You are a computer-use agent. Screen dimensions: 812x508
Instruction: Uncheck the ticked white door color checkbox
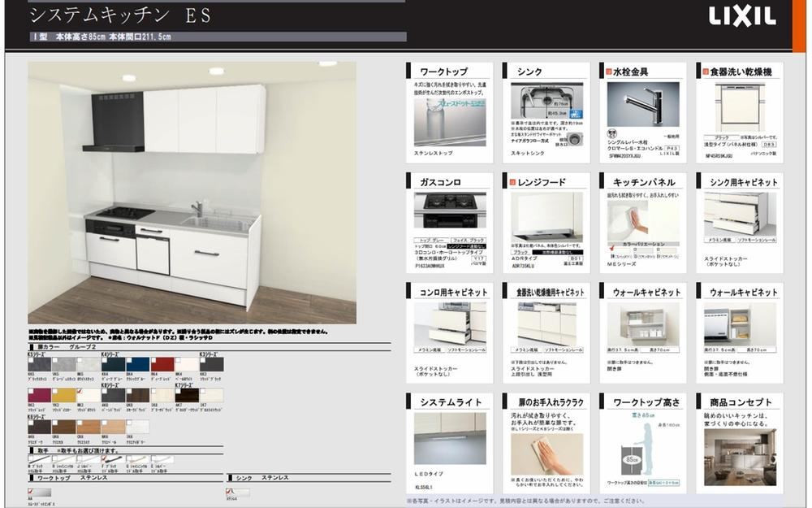80,392
